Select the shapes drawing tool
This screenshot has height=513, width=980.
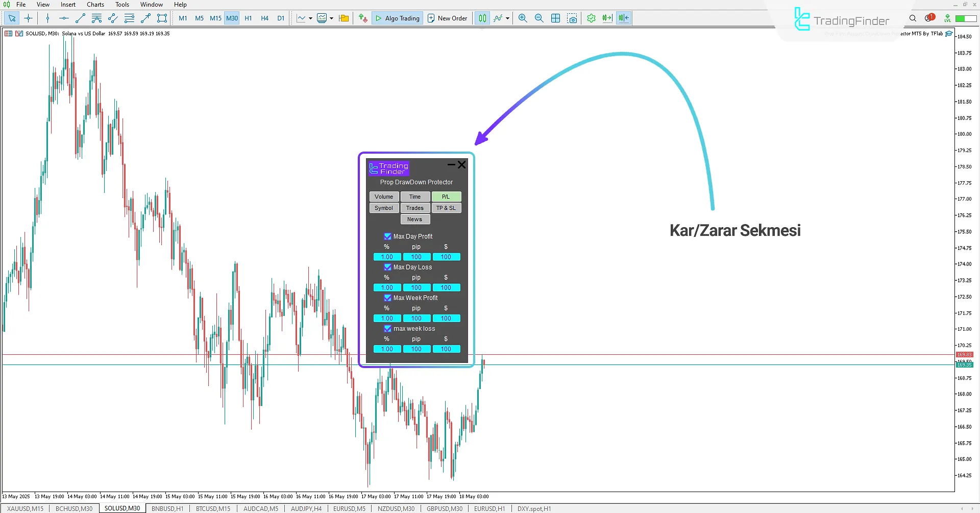tap(162, 18)
